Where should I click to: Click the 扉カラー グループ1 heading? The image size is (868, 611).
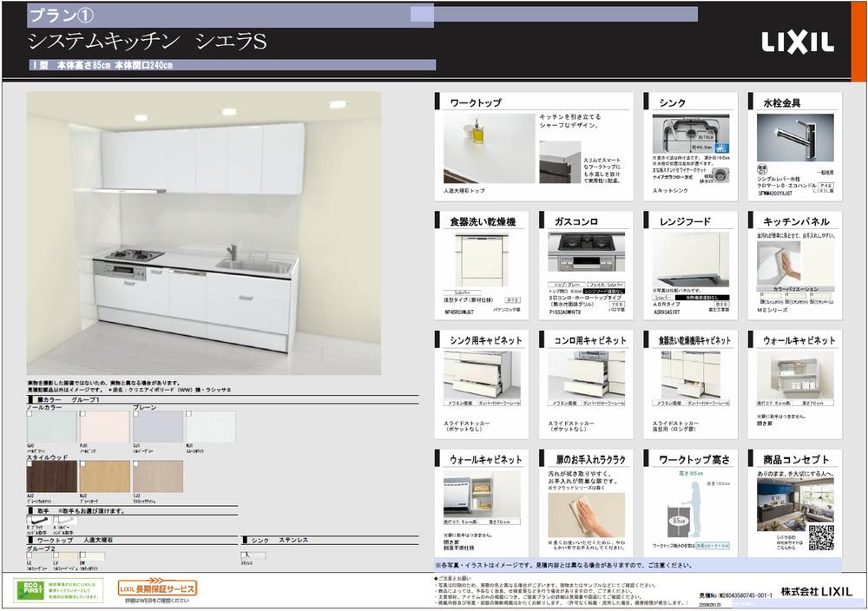[x=68, y=399]
